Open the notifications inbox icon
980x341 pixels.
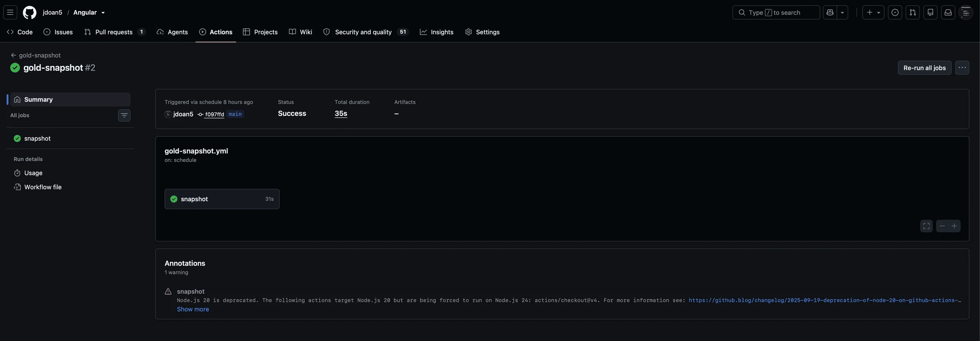pos(948,12)
